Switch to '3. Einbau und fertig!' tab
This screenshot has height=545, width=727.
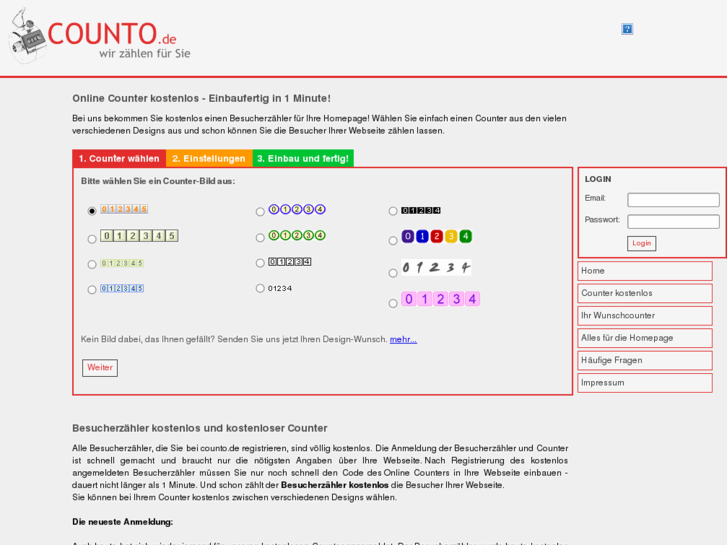(x=303, y=159)
